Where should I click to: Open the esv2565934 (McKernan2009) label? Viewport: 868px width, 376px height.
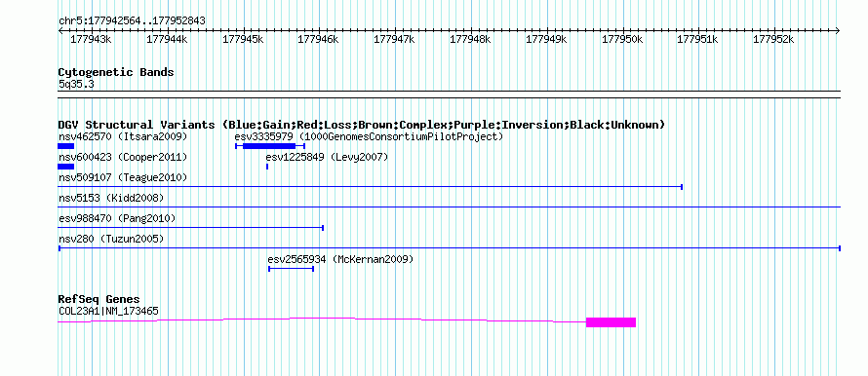click(340, 259)
